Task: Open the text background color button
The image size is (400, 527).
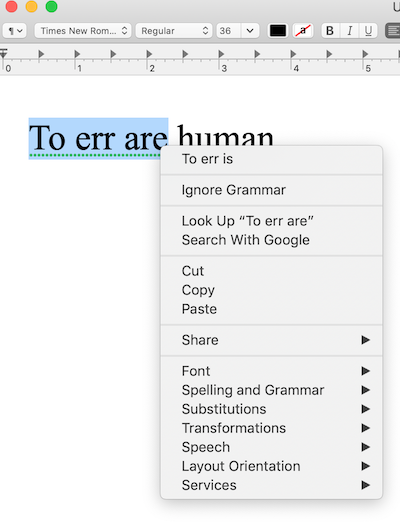Action: pos(303,31)
